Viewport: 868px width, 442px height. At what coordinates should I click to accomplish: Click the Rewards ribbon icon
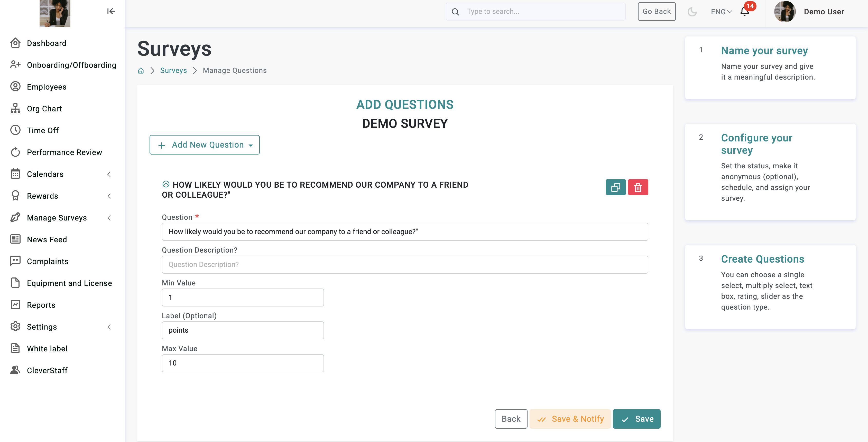pyautogui.click(x=15, y=196)
